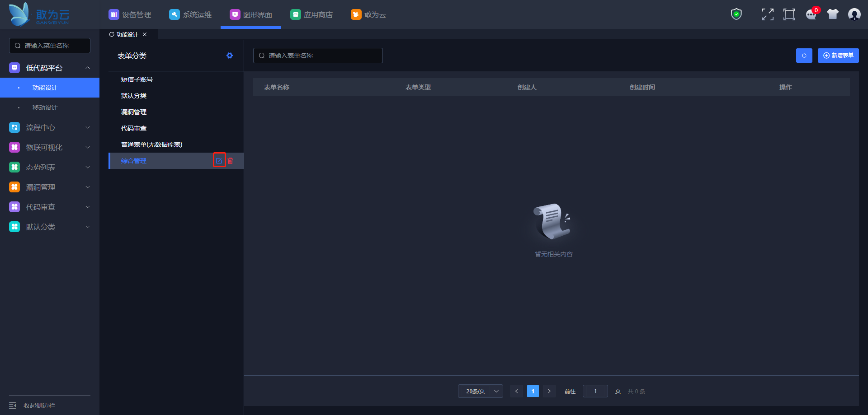Expand the 物联可视化 menu chevron
Image resolution: width=868 pixels, height=415 pixels.
(x=88, y=147)
